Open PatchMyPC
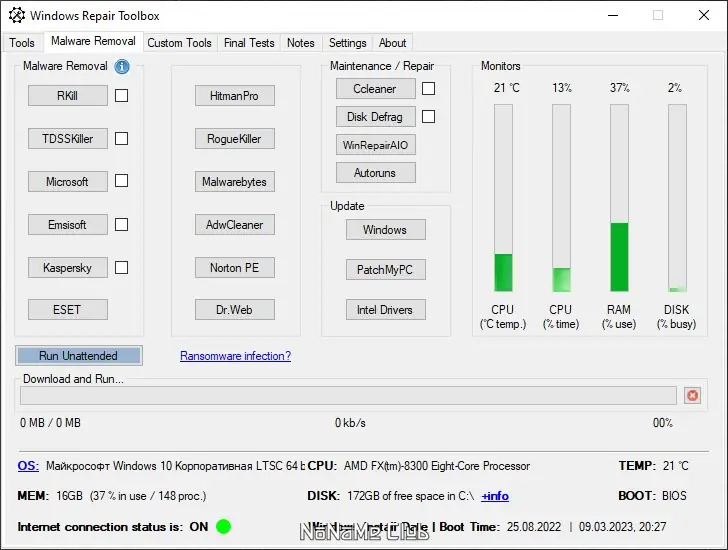The height and width of the screenshot is (550, 728). click(385, 270)
